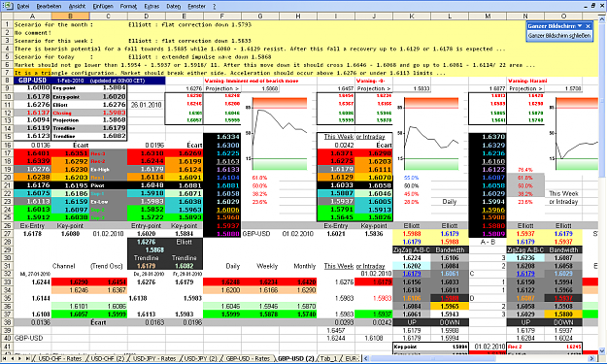Viewport: 607px width, 364px height.
Task: Open the Bearbeiten menu
Action: pyautogui.click(x=49, y=6)
